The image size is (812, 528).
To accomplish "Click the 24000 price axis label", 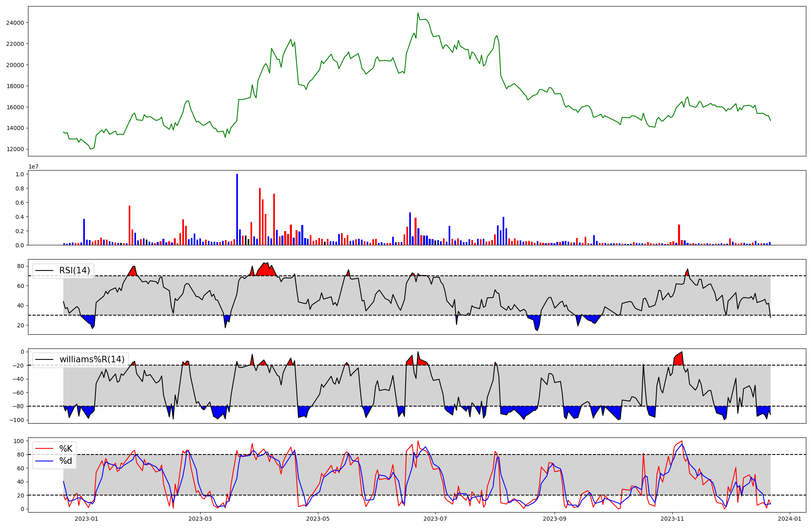I will click(15, 23).
